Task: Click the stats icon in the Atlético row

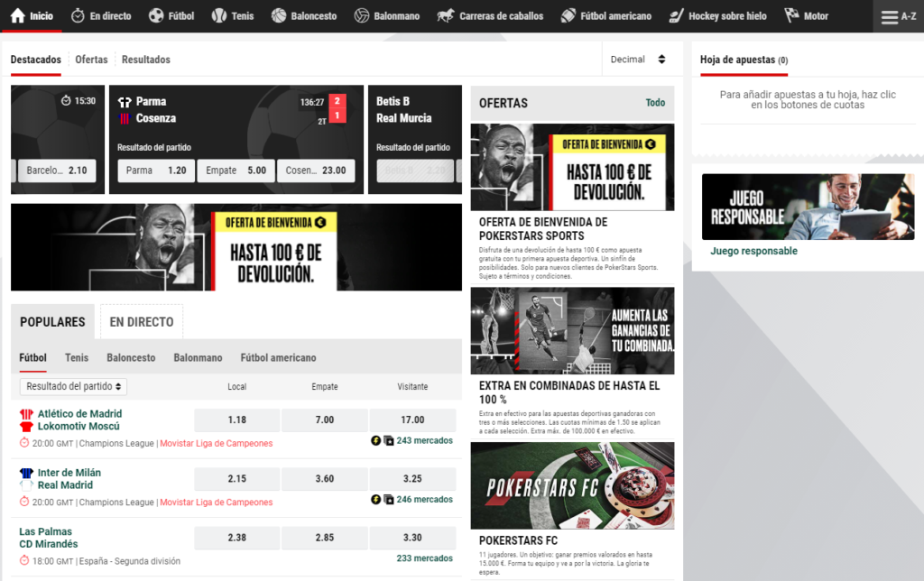Action: click(389, 441)
